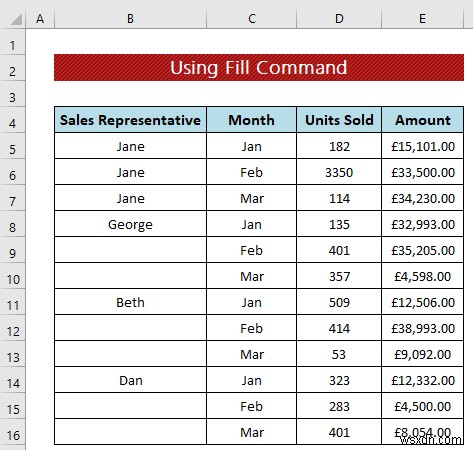Select row 3 header

[12, 94]
